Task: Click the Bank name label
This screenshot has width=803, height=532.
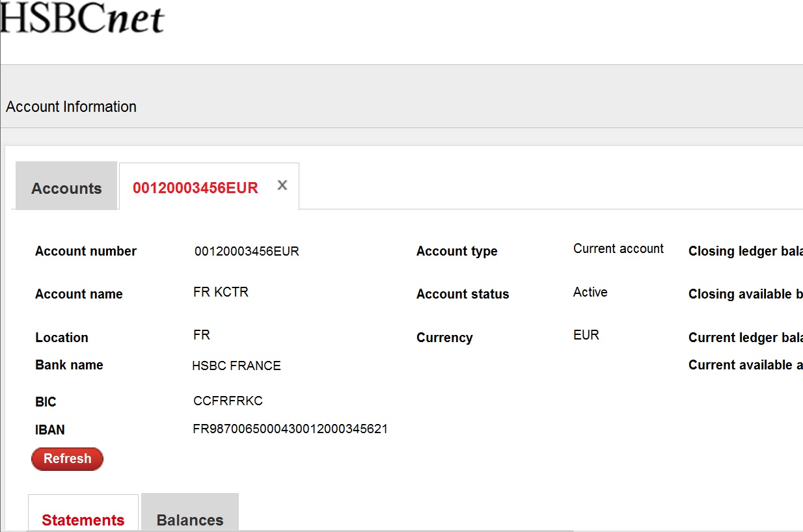Action: pyautogui.click(x=69, y=365)
